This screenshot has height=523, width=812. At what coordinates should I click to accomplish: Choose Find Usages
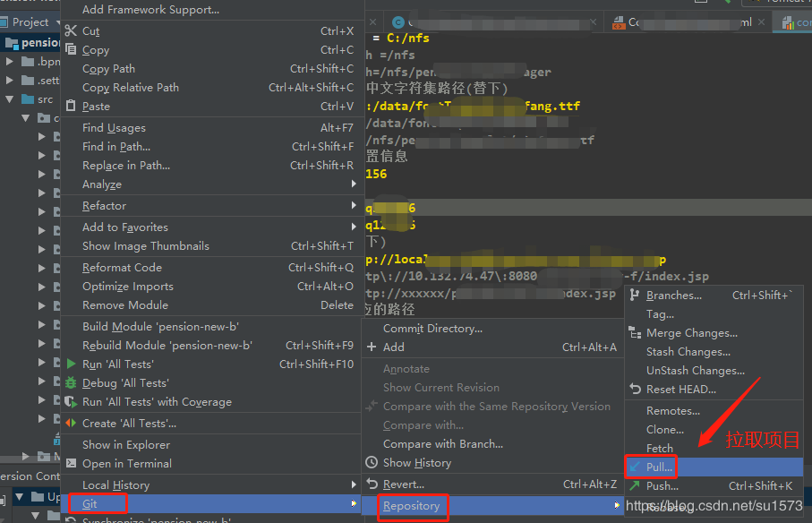212,127
